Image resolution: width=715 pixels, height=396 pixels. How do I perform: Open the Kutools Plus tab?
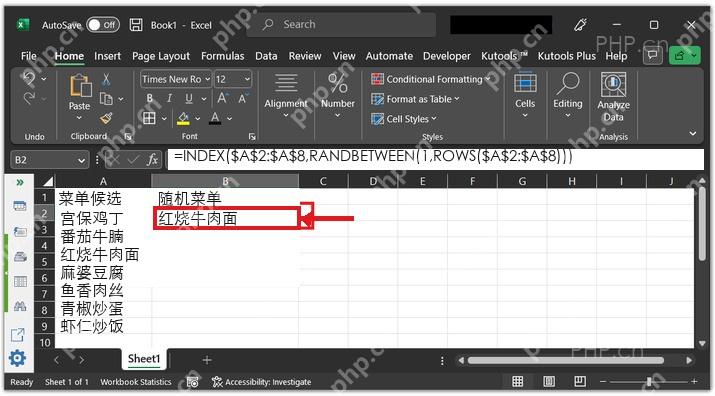coord(567,56)
